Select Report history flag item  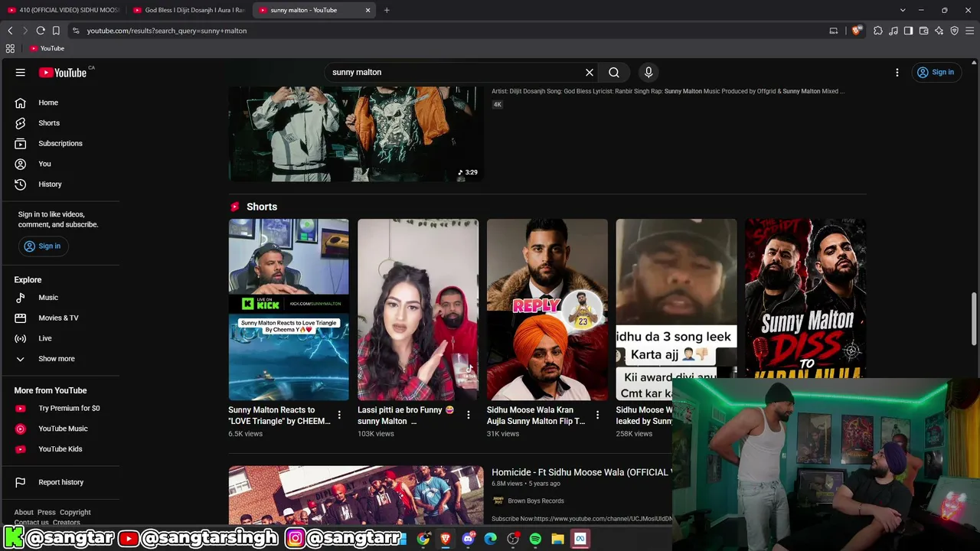click(x=60, y=482)
